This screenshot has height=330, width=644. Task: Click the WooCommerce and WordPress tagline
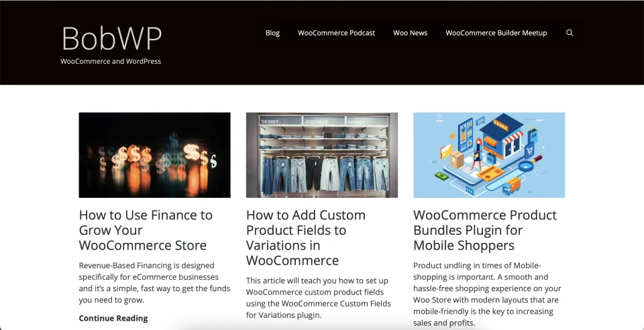pos(111,61)
